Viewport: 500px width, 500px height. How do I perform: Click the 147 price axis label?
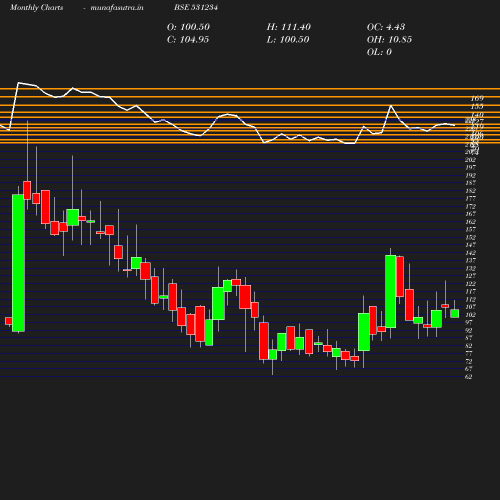[x=470, y=245]
